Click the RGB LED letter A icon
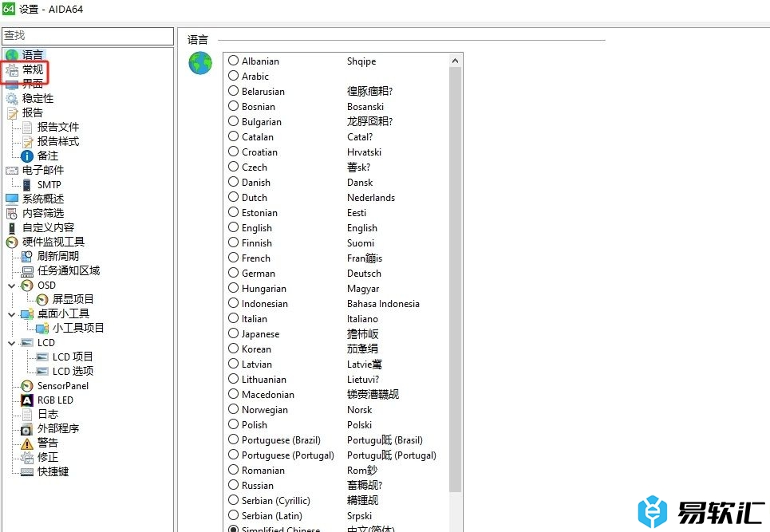Viewport: 770px width, 532px height. point(27,400)
